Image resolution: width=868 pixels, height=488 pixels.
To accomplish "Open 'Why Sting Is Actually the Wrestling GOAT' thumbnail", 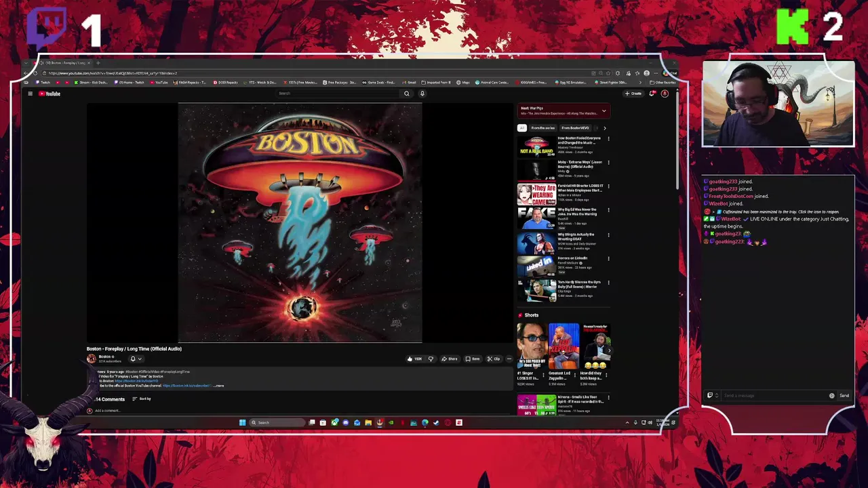I will click(536, 242).
